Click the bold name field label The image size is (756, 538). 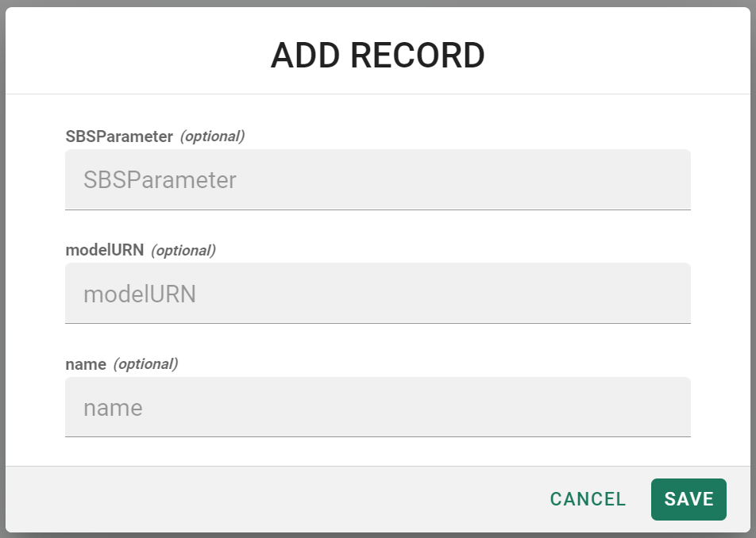click(86, 364)
